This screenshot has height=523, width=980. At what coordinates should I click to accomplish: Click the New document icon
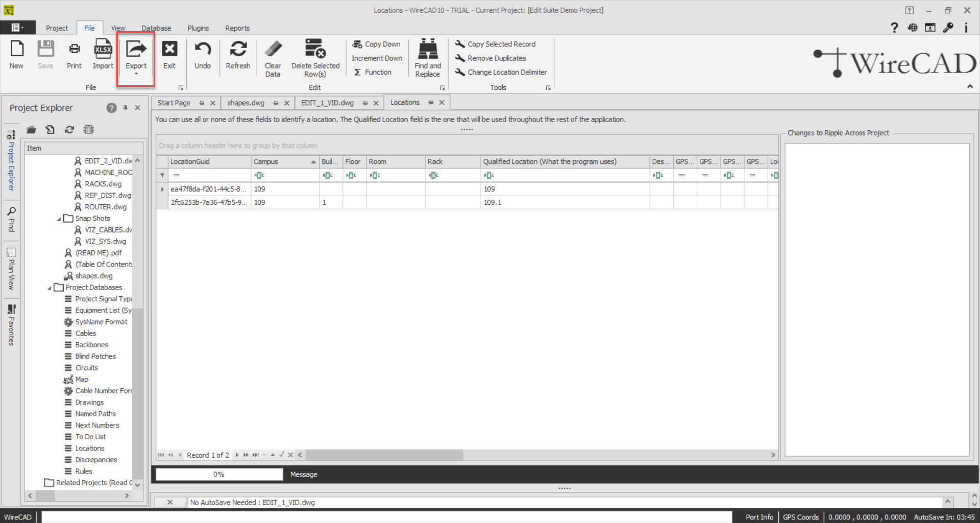pyautogui.click(x=16, y=49)
